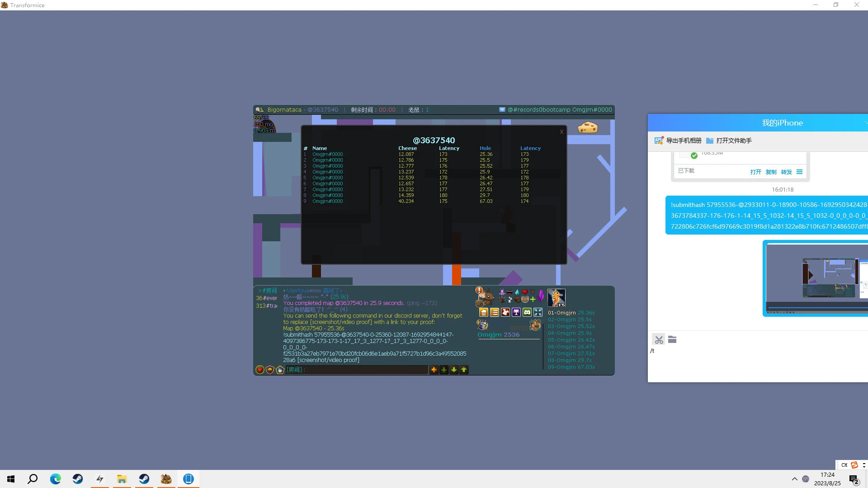
Task: Click the pentagon house icon beside chat input
Action: [x=280, y=370]
